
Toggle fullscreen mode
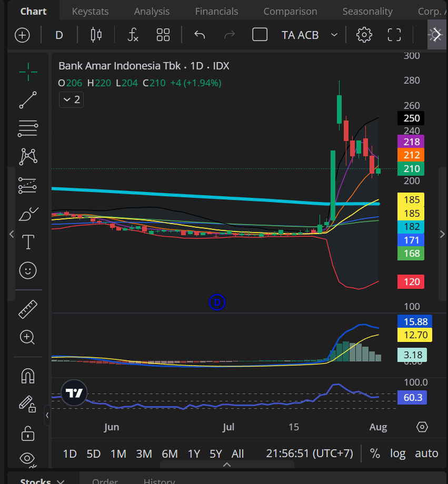(394, 35)
